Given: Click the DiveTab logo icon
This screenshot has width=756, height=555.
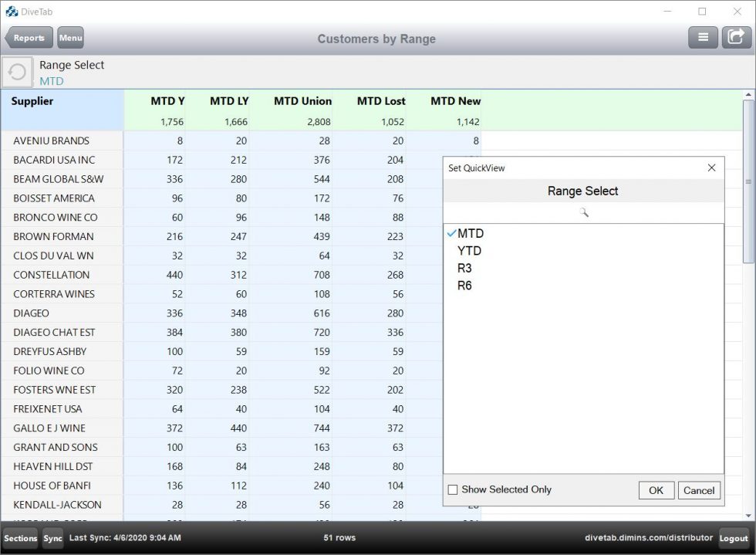Looking at the screenshot, I should point(11,11).
